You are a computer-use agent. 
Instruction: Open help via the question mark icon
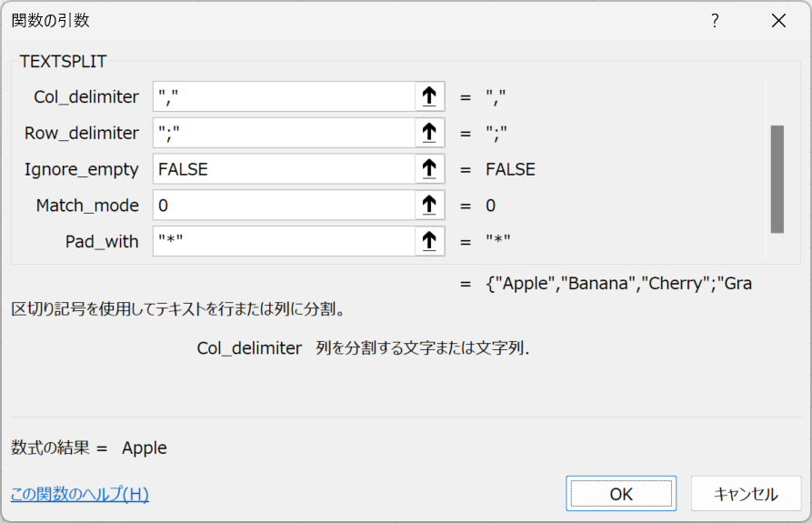coord(715,21)
